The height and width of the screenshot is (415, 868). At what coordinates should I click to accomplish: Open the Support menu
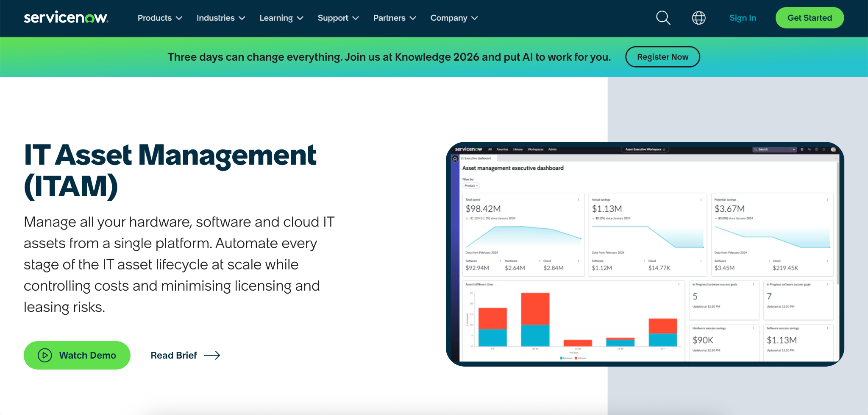click(x=338, y=18)
